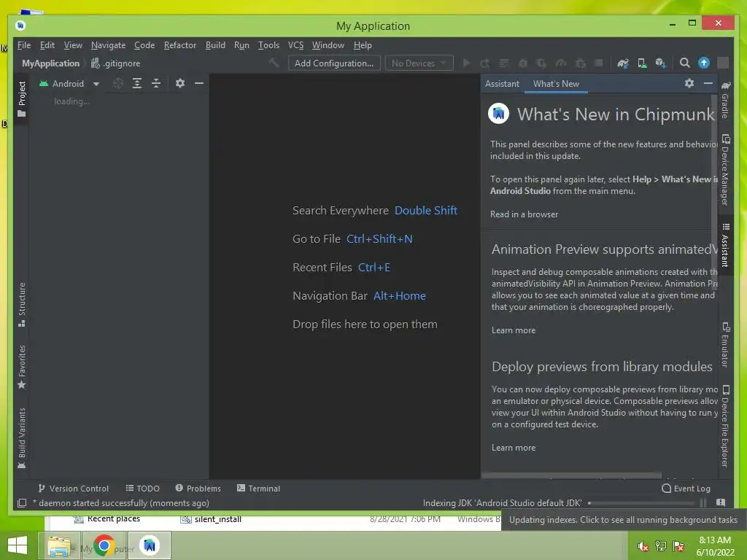Open the Event Log
This screenshot has width=747, height=560.
coord(686,489)
